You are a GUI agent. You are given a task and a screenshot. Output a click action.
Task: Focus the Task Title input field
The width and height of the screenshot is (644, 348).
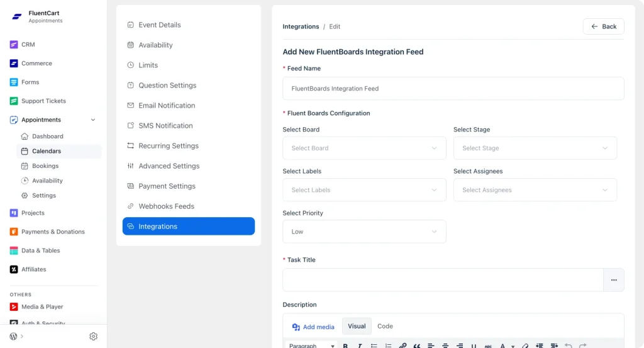click(x=443, y=280)
